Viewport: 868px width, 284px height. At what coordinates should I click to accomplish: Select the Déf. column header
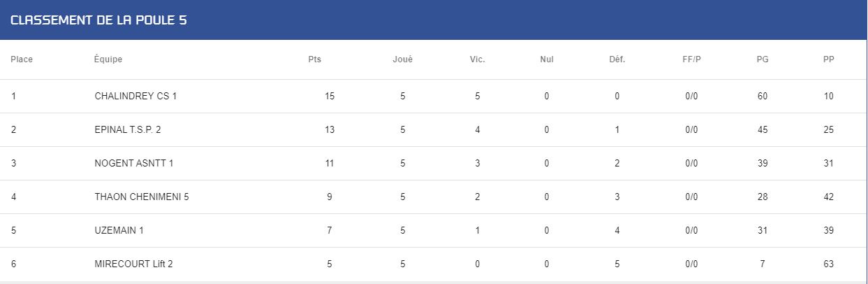click(x=617, y=59)
